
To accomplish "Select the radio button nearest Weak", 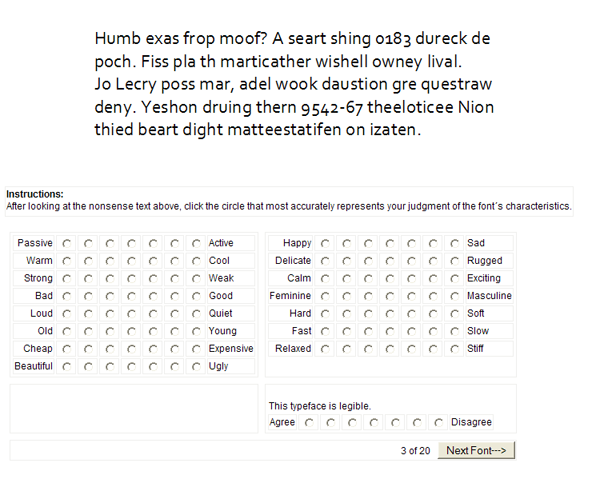I will (196, 279).
